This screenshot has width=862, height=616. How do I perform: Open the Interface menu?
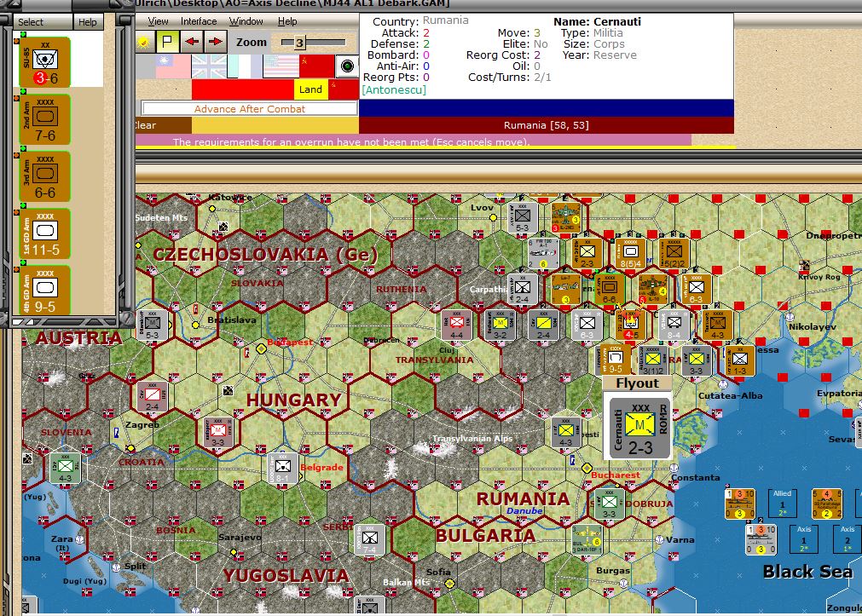coord(199,21)
